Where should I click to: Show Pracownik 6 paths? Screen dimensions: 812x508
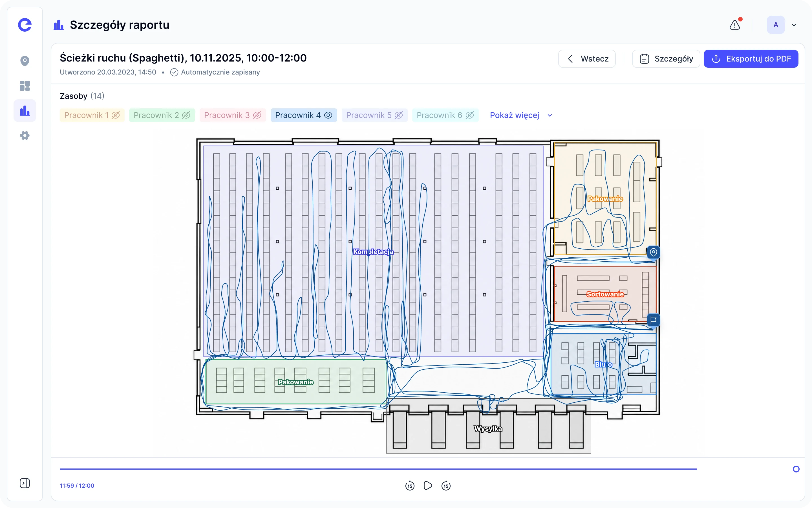click(x=445, y=115)
